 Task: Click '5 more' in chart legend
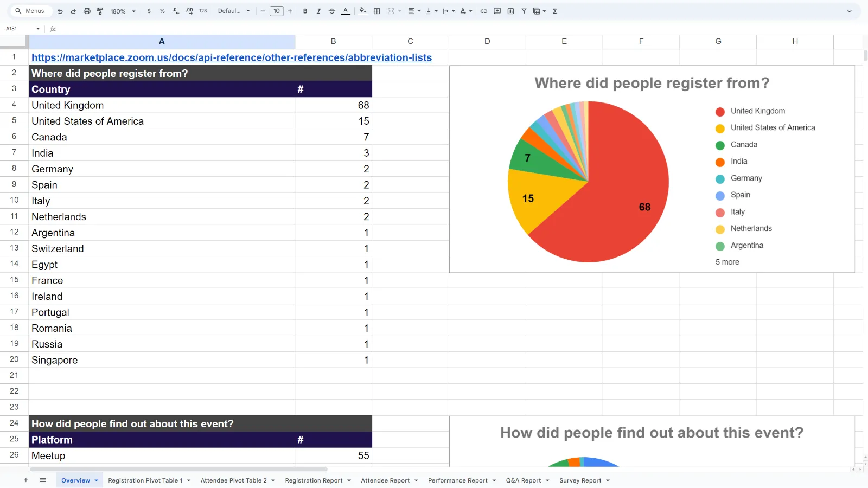coord(727,262)
